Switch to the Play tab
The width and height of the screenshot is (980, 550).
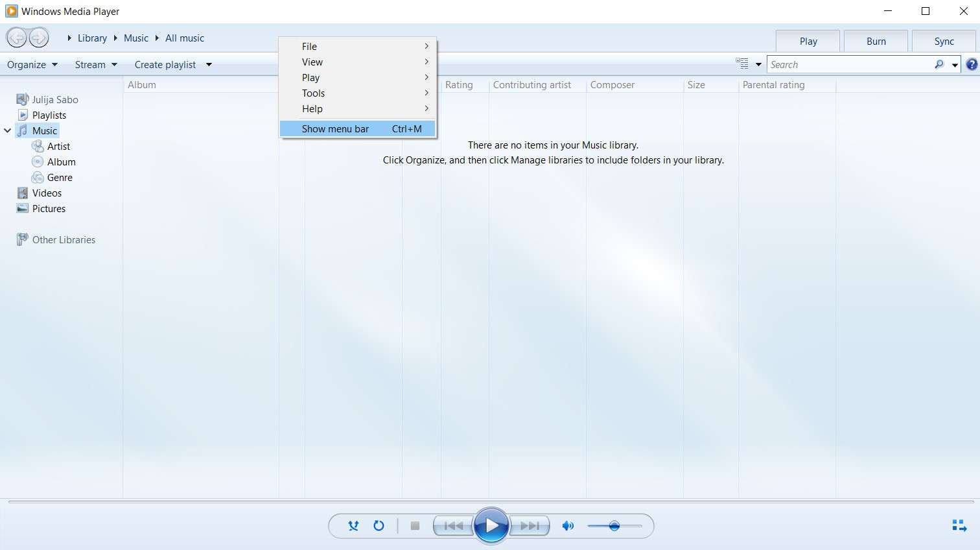pyautogui.click(x=808, y=41)
